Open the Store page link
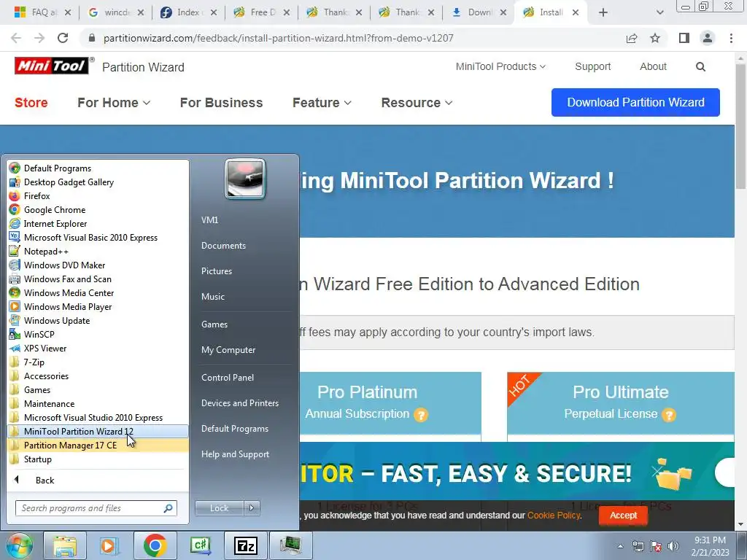The height and width of the screenshot is (560, 747). 31,102
